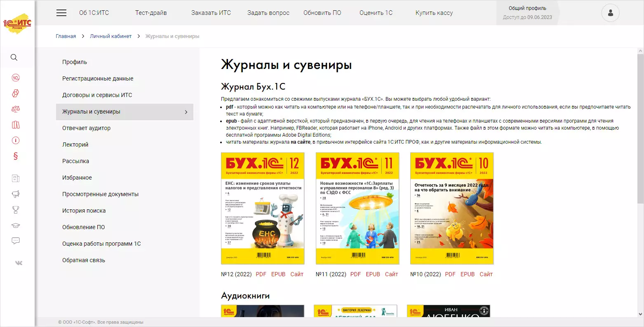Click the scrollbar up arrow
The width and height of the screenshot is (644, 327).
[x=640, y=51]
